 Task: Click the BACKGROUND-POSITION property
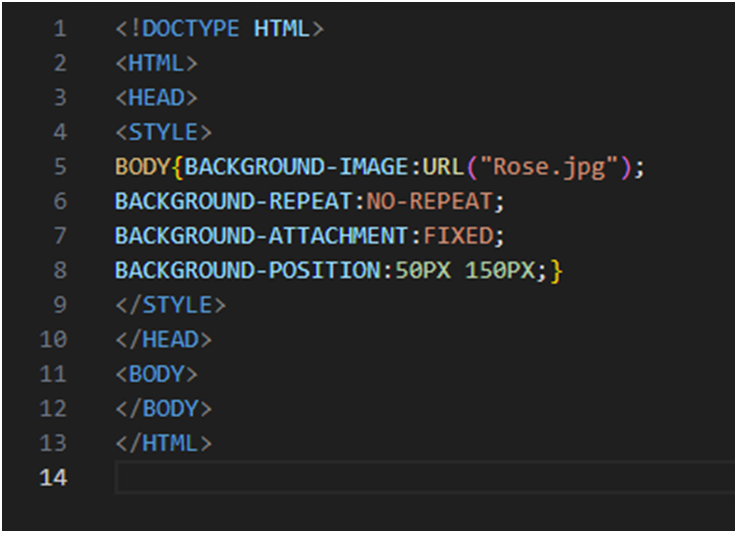(248, 271)
